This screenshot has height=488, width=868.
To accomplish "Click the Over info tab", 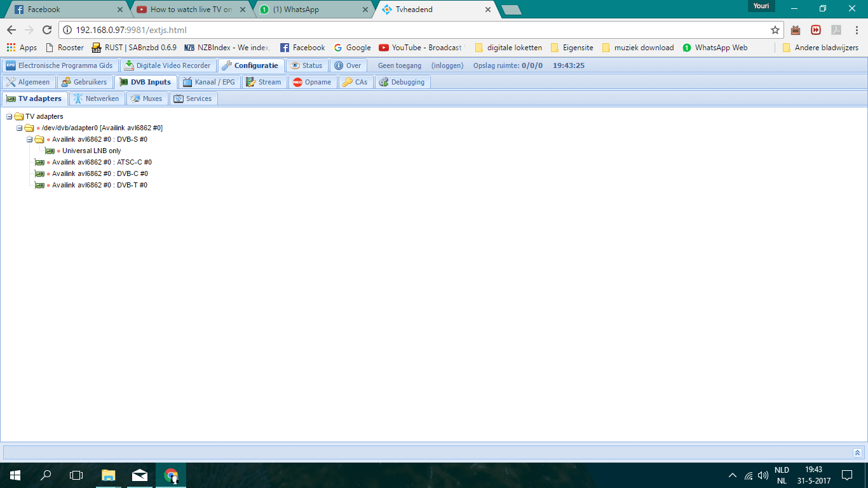I will point(348,65).
